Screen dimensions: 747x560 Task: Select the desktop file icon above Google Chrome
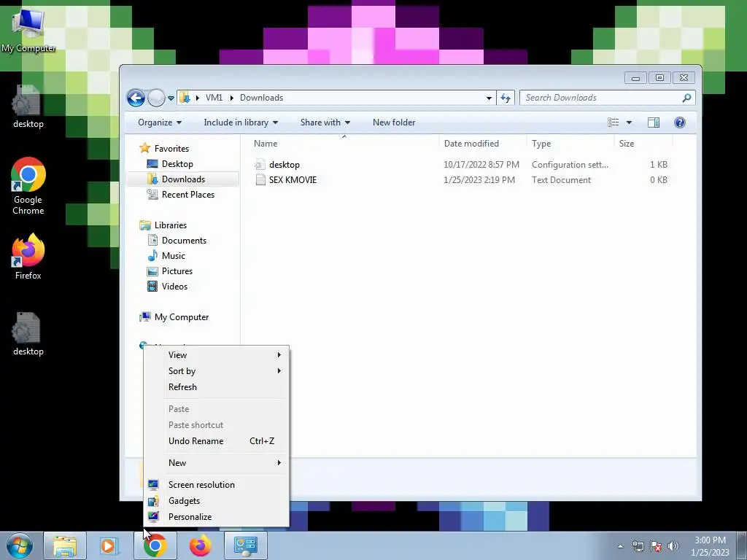[x=28, y=107]
